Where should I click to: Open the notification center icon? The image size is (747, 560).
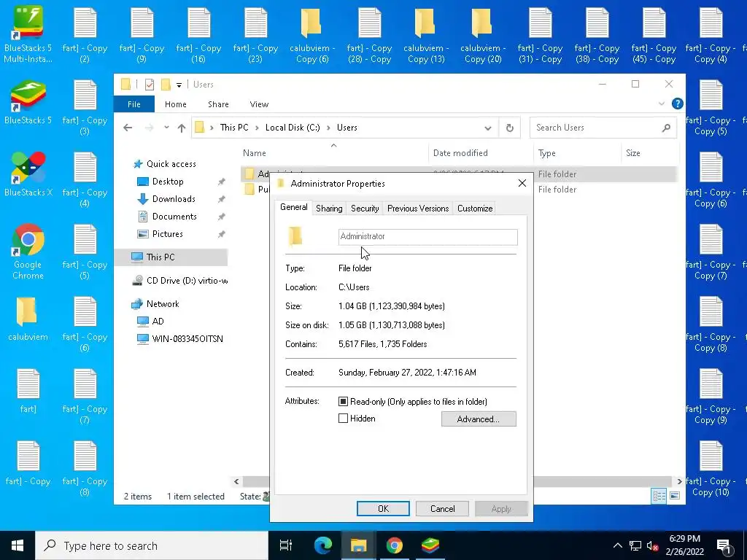[x=723, y=545]
